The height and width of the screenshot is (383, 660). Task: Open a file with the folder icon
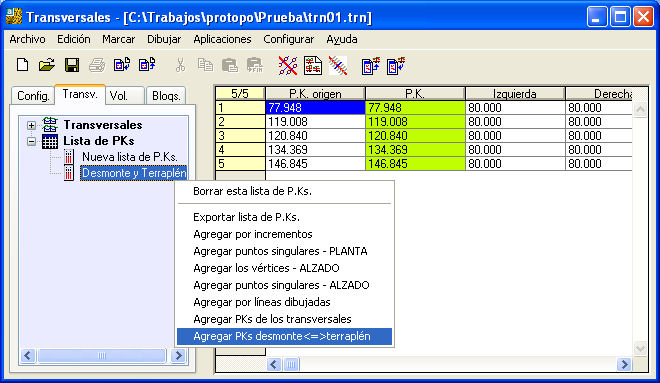point(47,65)
